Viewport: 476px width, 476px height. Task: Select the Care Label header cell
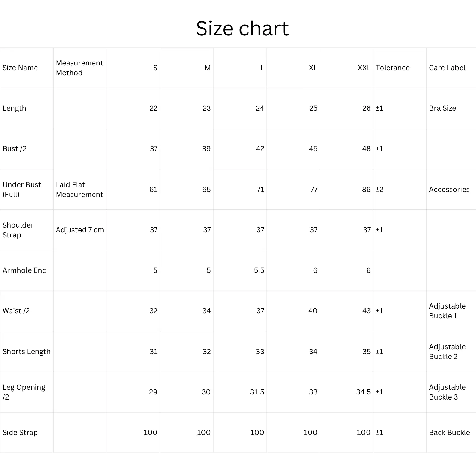pos(447,68)
